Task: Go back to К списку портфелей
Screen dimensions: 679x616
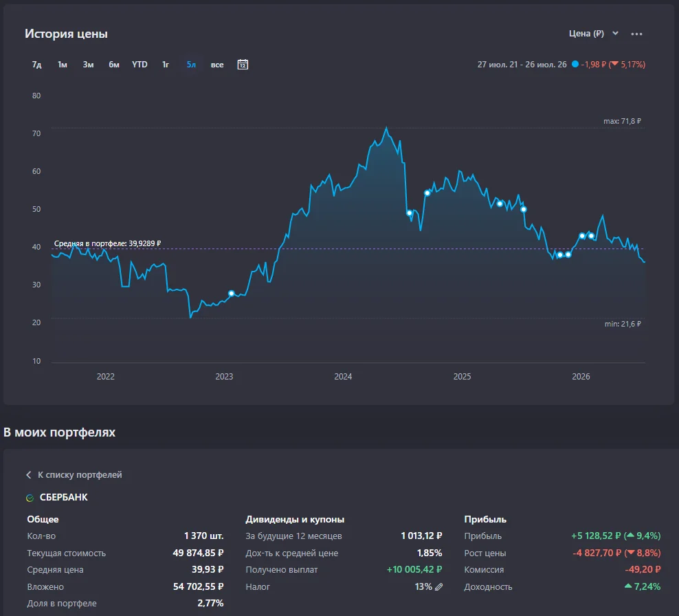Action: (x=80, y=475)
